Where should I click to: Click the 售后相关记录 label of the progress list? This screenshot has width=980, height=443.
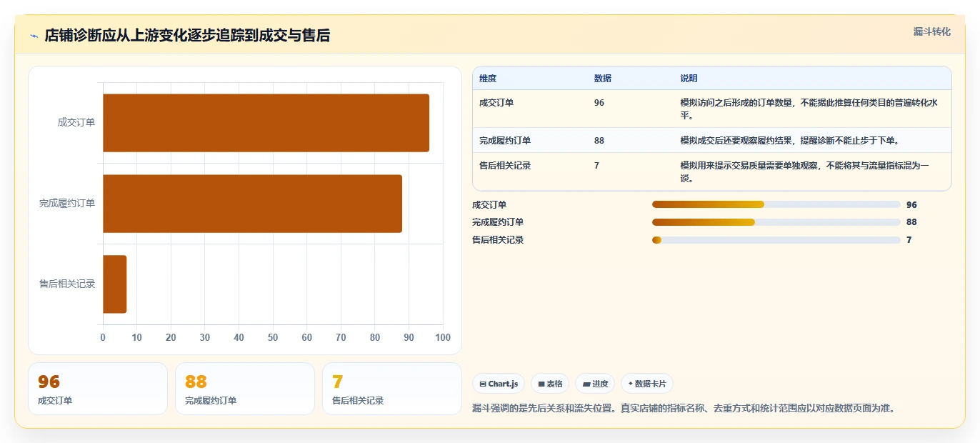pos(498,240)
